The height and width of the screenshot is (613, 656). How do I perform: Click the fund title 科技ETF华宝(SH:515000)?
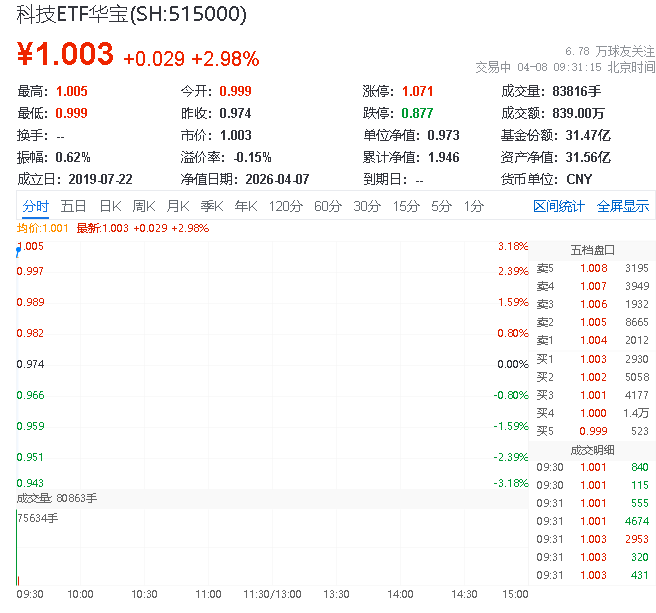pos(131,14)
